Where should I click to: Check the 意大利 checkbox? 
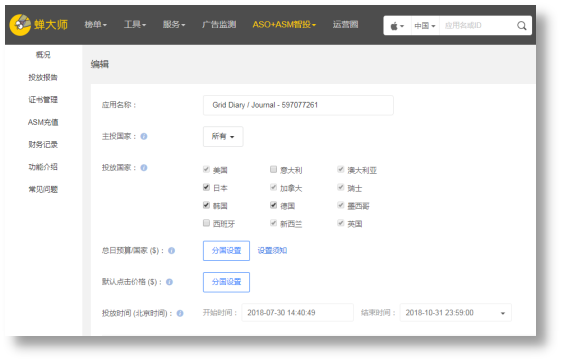273,169
